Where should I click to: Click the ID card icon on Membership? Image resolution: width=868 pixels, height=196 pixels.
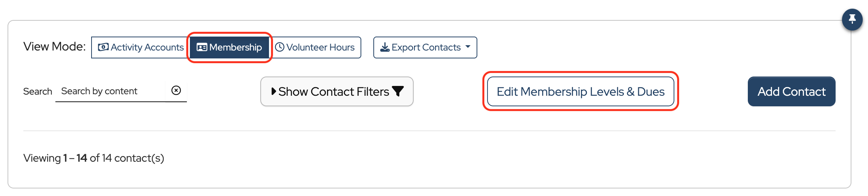(202, 47)
